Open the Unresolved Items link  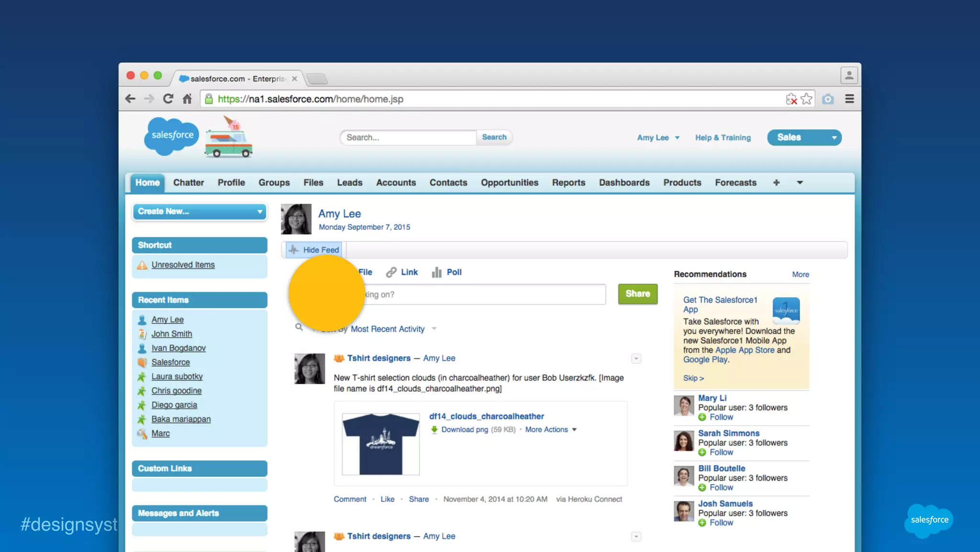tap(183, 265)
